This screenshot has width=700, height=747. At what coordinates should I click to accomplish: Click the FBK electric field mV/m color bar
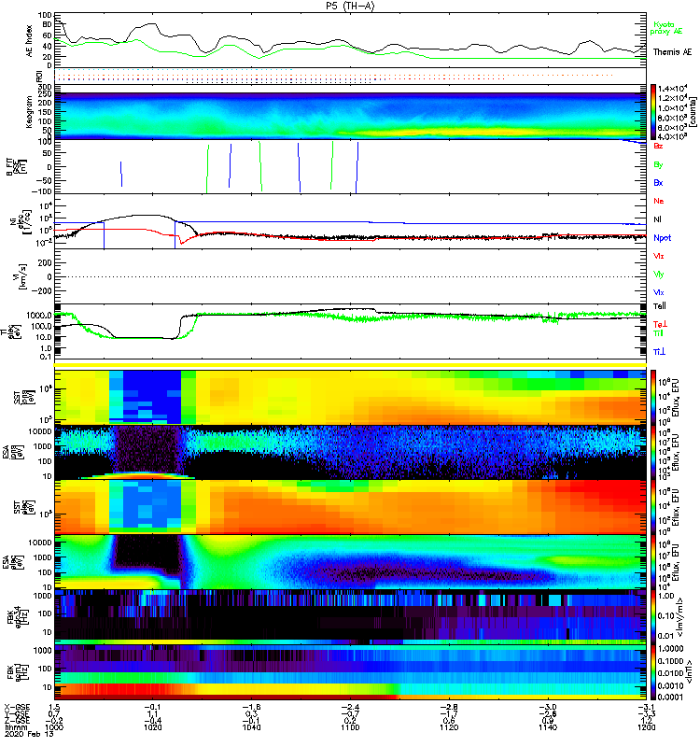point(652,617)
